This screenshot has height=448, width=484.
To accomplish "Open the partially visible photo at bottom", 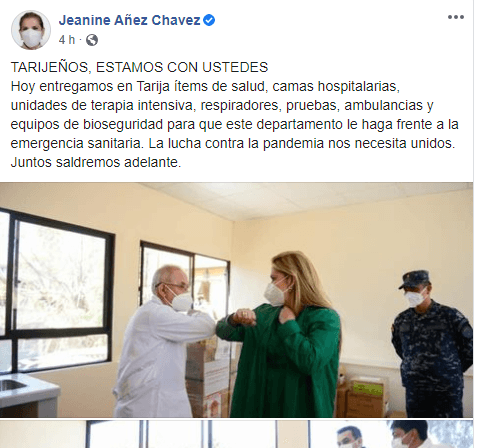I will (x=236, y=434).
